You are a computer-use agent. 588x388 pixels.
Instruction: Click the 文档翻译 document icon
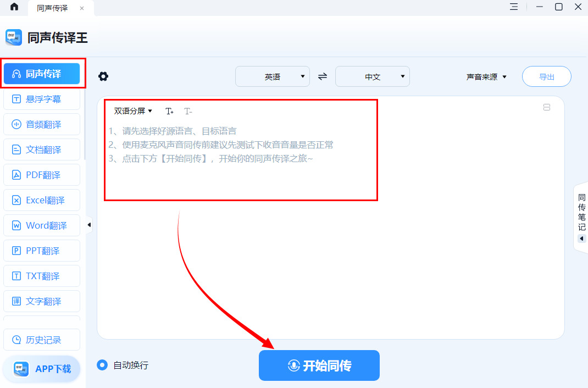click(16, 149)
